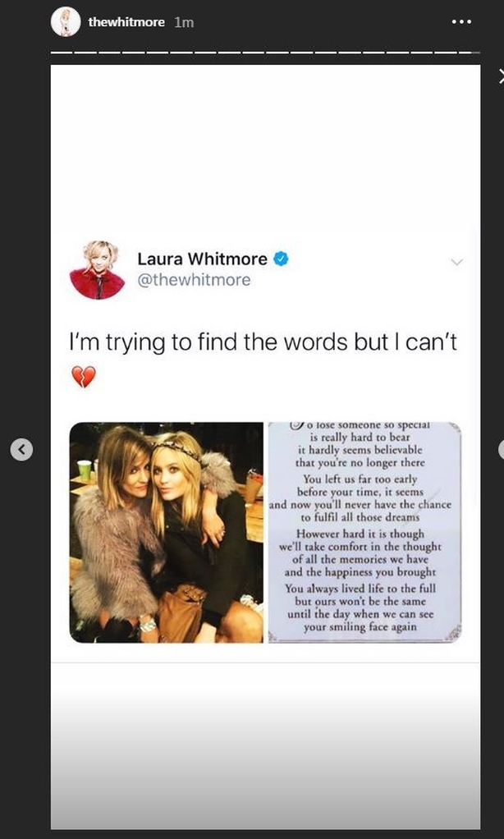The image size is (504, 839).
Task: Click the grey gradient area below the tweet
Action: 265,746
